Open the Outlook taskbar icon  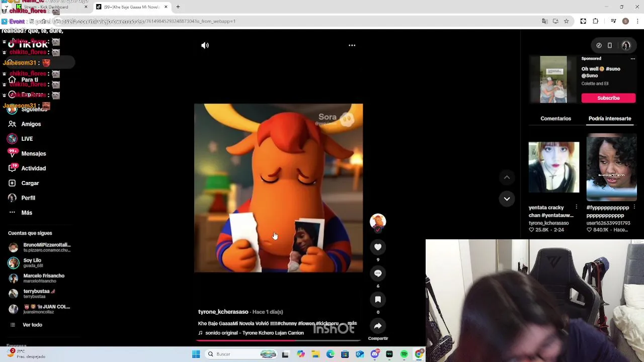360,354
